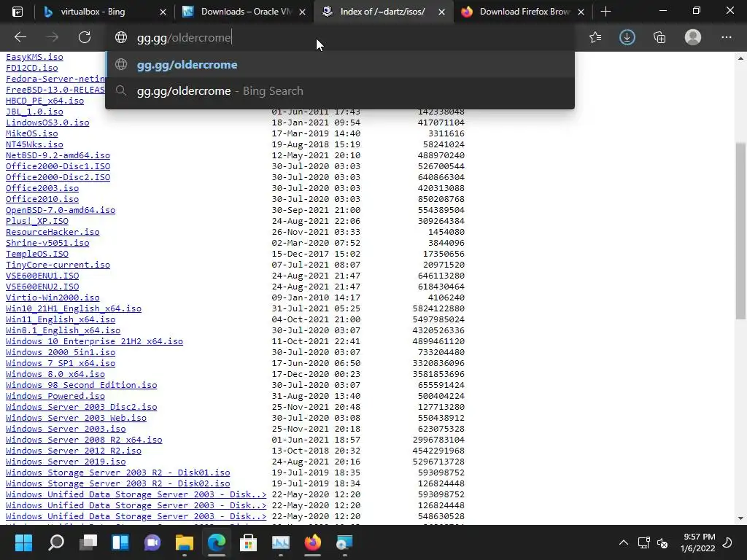This screenshot has height=560, width=747.
Task: Click NetBSD-9.2-amd64.iso link
Action: pyautogui.click(x=58, y=155)
